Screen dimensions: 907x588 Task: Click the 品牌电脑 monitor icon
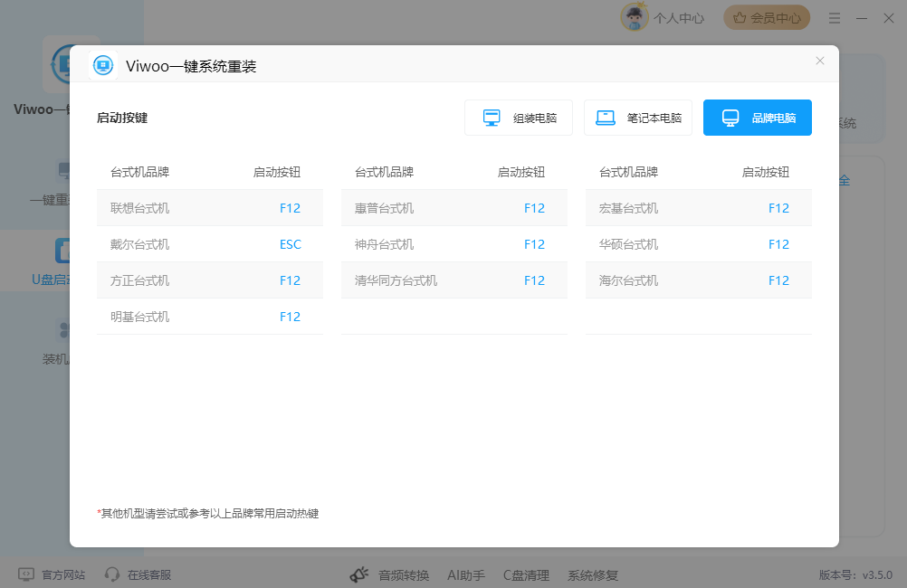pos(730,118)
